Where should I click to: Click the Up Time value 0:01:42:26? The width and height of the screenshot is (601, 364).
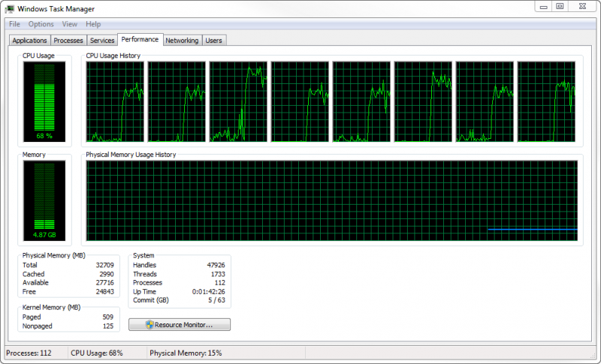point(209,292)
